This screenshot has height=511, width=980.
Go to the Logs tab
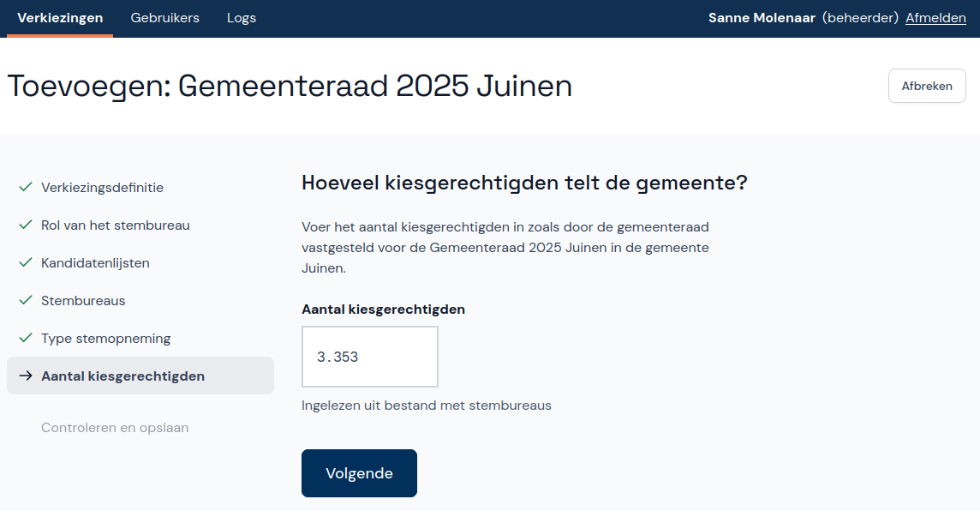(242, 18)
